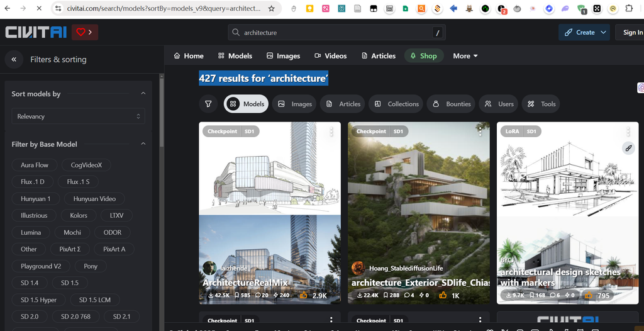Open the Models navigation tab
The width and height of the screenshot is (644, 331).
point(235,56)
